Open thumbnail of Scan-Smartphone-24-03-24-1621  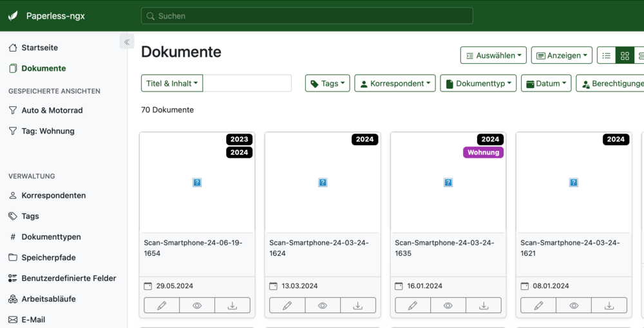(574, 182)
